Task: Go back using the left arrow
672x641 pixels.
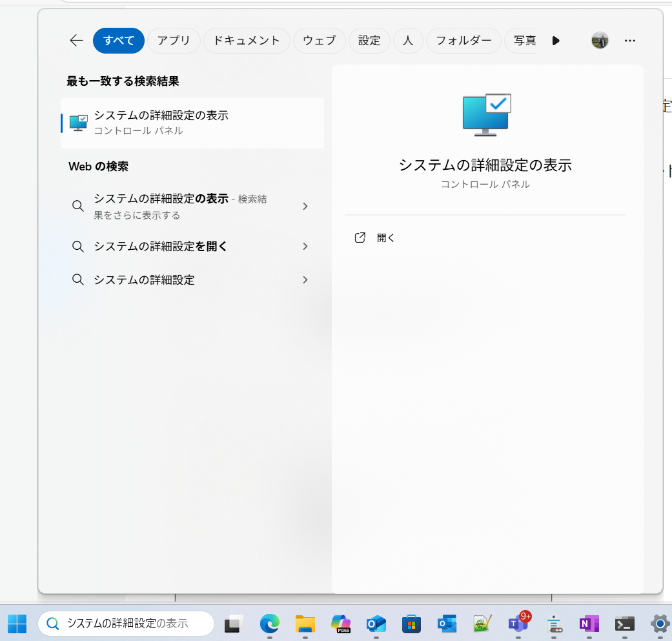Action: 76,40
